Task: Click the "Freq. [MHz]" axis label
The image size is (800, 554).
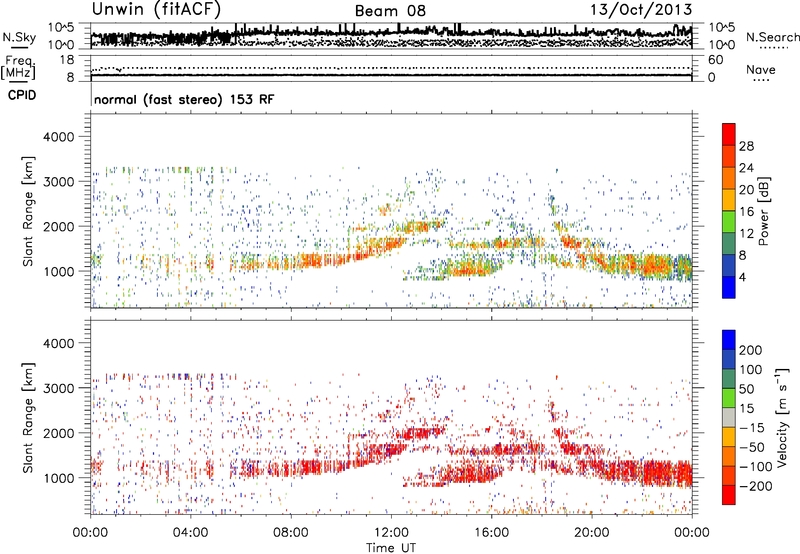Action: [18, 67]
